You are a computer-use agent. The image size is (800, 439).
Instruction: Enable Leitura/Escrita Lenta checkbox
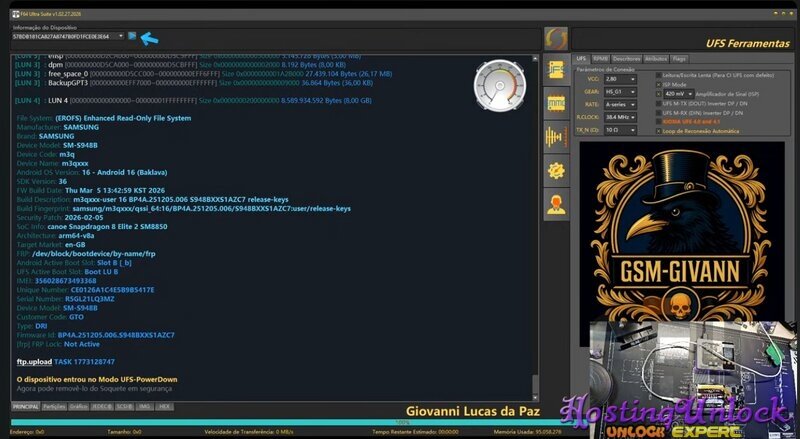658,75
